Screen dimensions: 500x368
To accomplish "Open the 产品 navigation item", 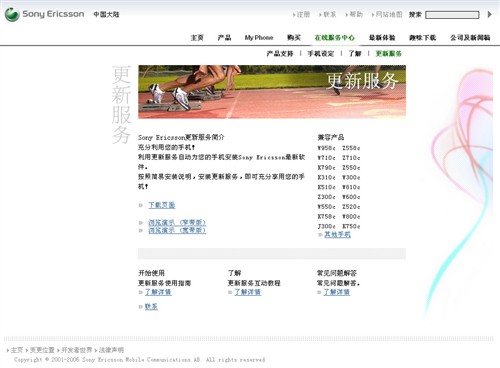I will point(224,38).
